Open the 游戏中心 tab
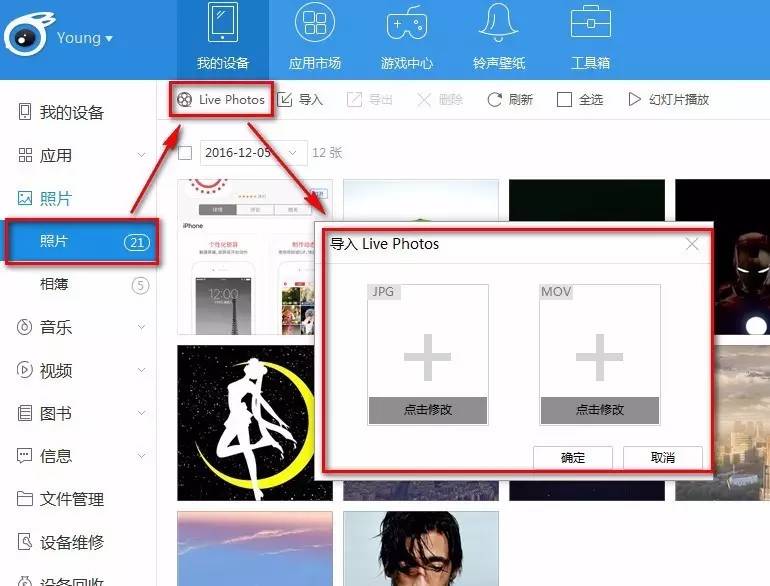The width and height of the screenshot is (770, 586). click(407, 39)
